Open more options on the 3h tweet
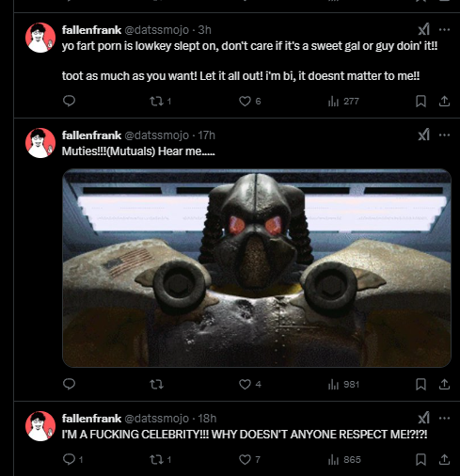The image size is (460, 476). click(x=444, y=30)
